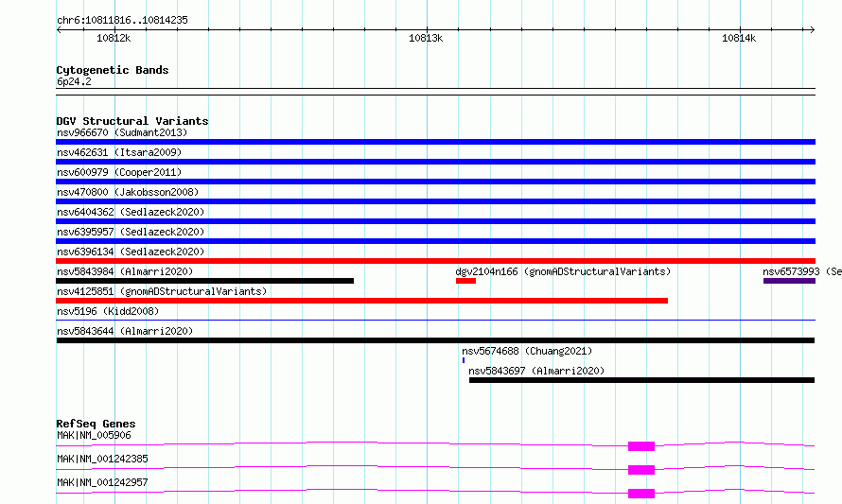Click the short red bar under dgv2104n166

pos(465,281)
